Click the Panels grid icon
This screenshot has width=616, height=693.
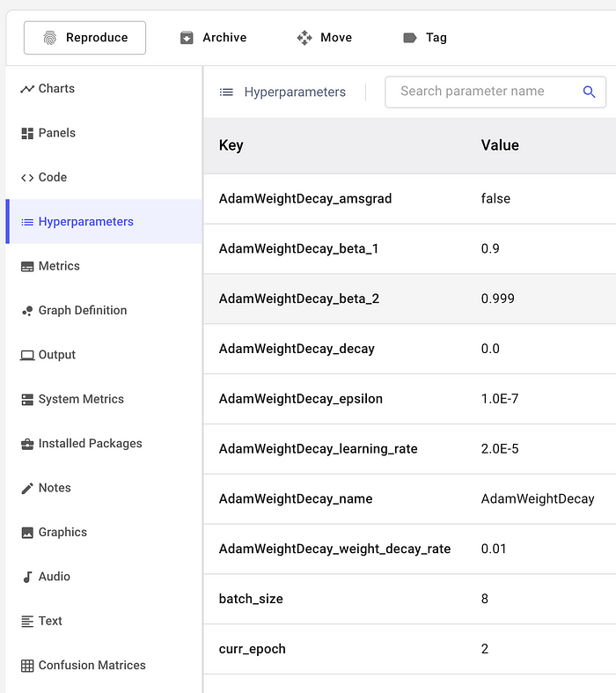[27, 134]
